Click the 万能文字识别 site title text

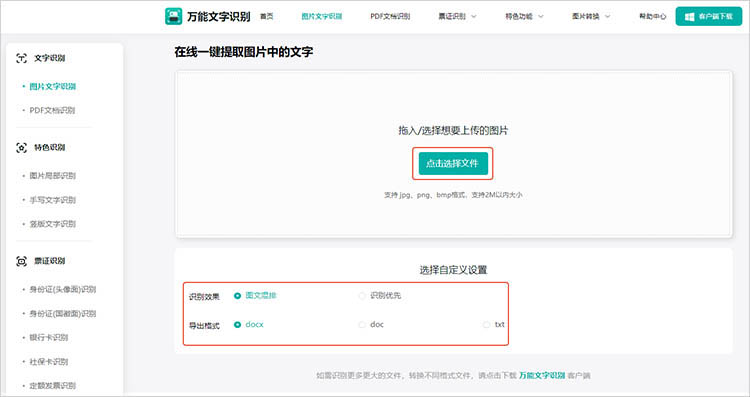click(219, 16)
